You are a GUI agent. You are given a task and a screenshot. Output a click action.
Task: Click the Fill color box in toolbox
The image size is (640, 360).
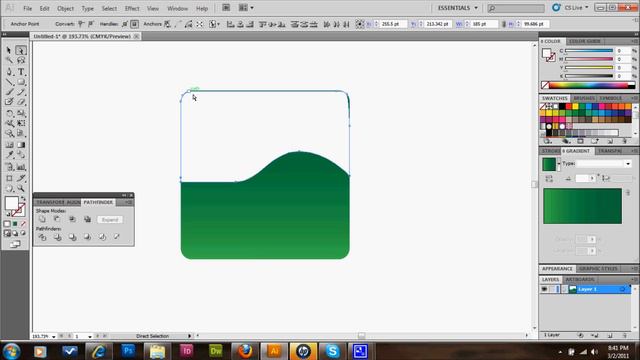pos(11,203)
